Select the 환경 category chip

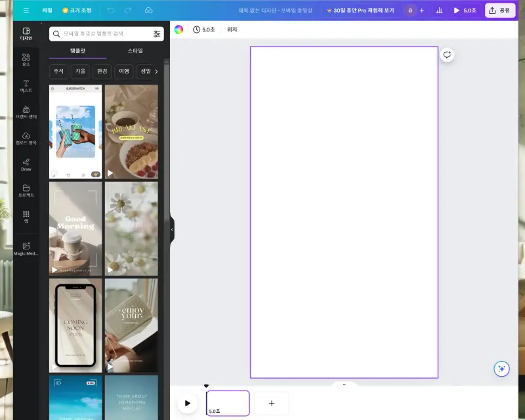(102, 71)
